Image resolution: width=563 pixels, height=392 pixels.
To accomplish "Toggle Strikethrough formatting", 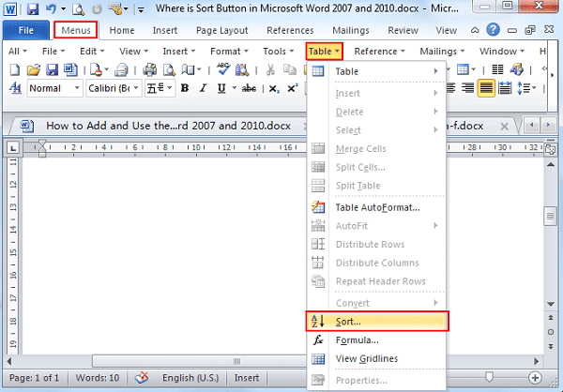I will [x=249, y=88].
